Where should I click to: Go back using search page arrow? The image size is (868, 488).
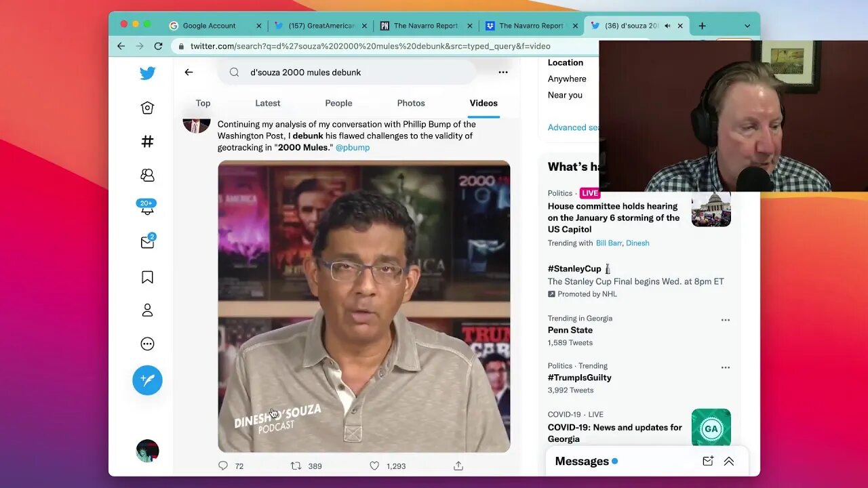tap(189, 72)
